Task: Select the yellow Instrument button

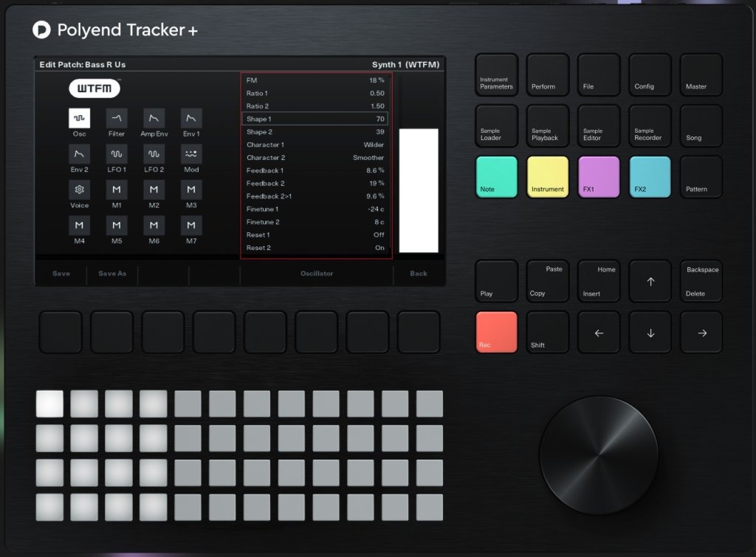Action: [x=548, y=177]
